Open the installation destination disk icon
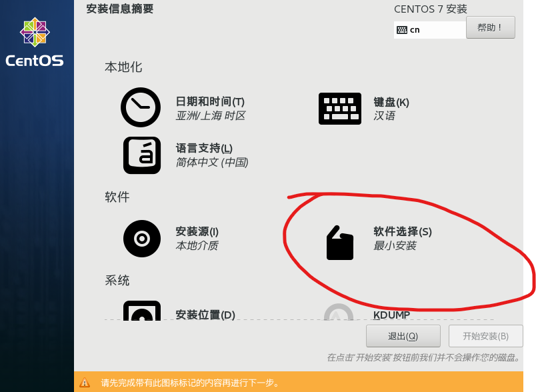The image size is (536, 392). 142,311
